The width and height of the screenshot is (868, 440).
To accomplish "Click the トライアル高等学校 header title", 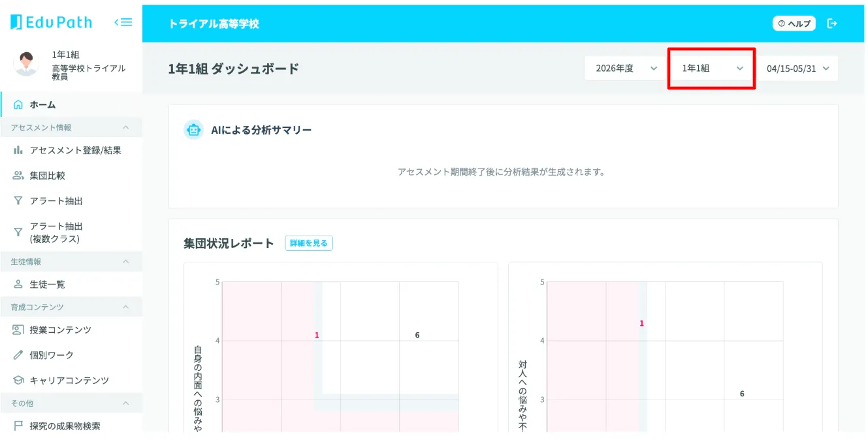I will point(214,24).
